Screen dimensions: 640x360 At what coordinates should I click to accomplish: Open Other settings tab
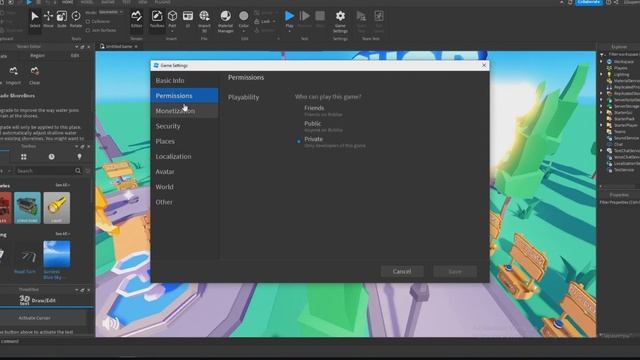[x=184, y=202]
